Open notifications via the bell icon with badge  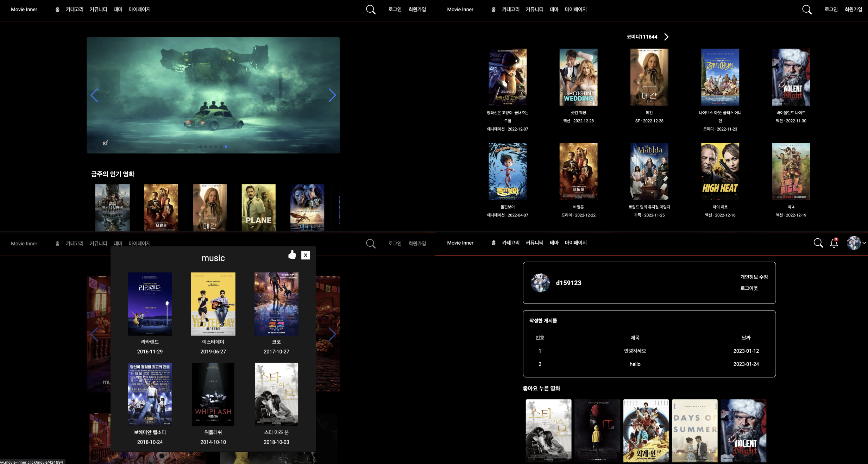click(834, 243)
